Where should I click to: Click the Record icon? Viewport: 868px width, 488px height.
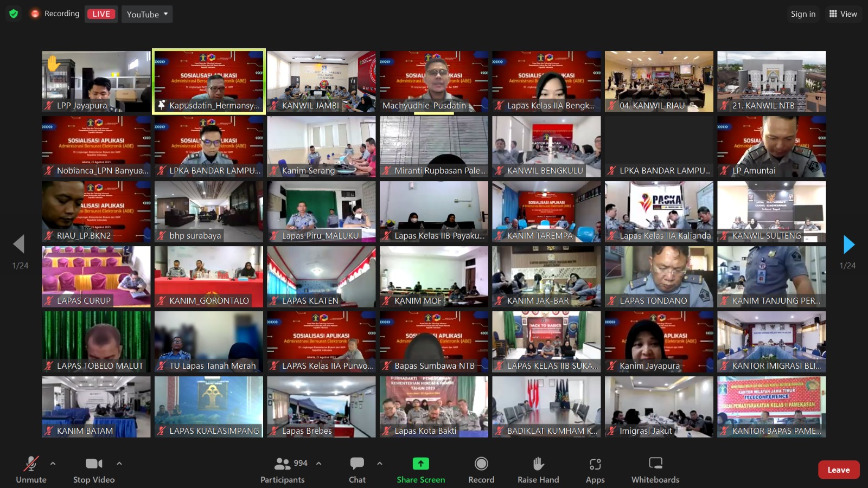tap(481, 464)
